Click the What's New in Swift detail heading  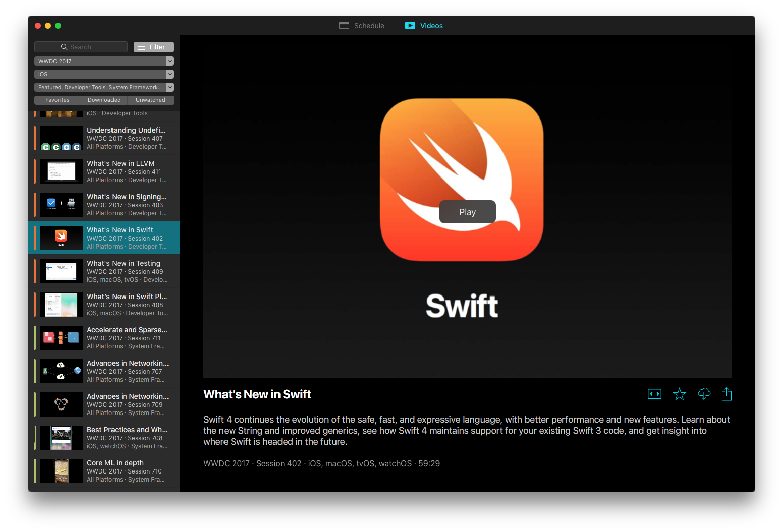click(x=257, y=394)
